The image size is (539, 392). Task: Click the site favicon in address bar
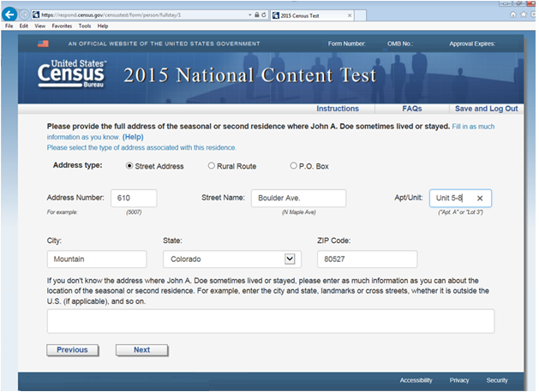pos(36,15)
